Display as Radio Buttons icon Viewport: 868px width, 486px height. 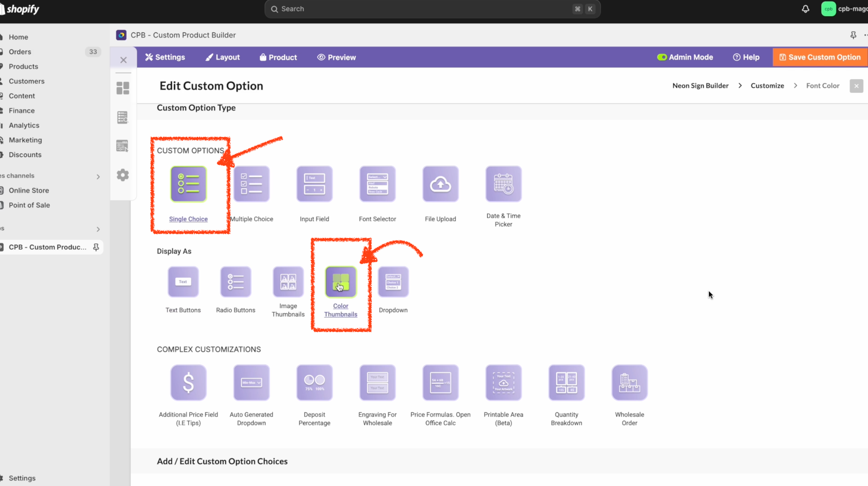[235, 282]
